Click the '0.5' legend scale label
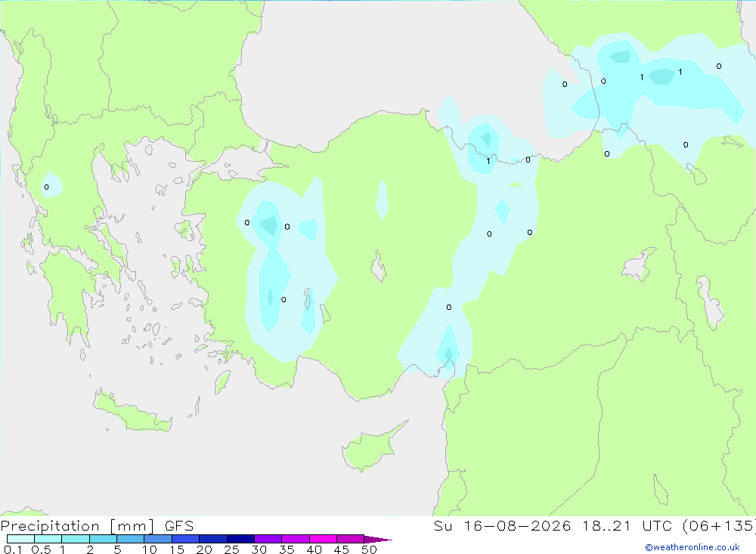The image size is (756, 554). [x=41, y=549]
